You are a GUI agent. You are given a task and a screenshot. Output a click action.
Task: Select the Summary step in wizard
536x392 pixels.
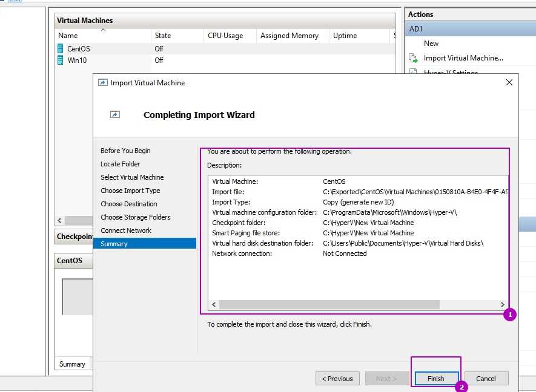(114, 244)
